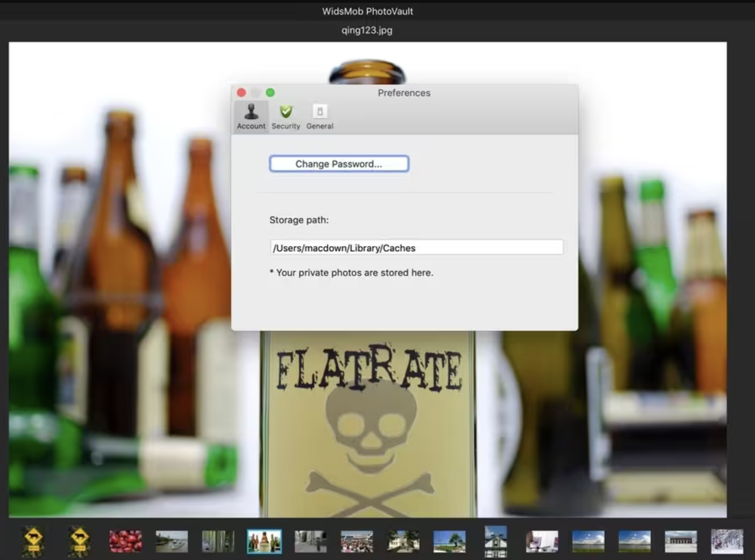This screenshot has width=755, height=560.
Task: Select the tall portrait house thumbnail
Action: click(496, 541)
